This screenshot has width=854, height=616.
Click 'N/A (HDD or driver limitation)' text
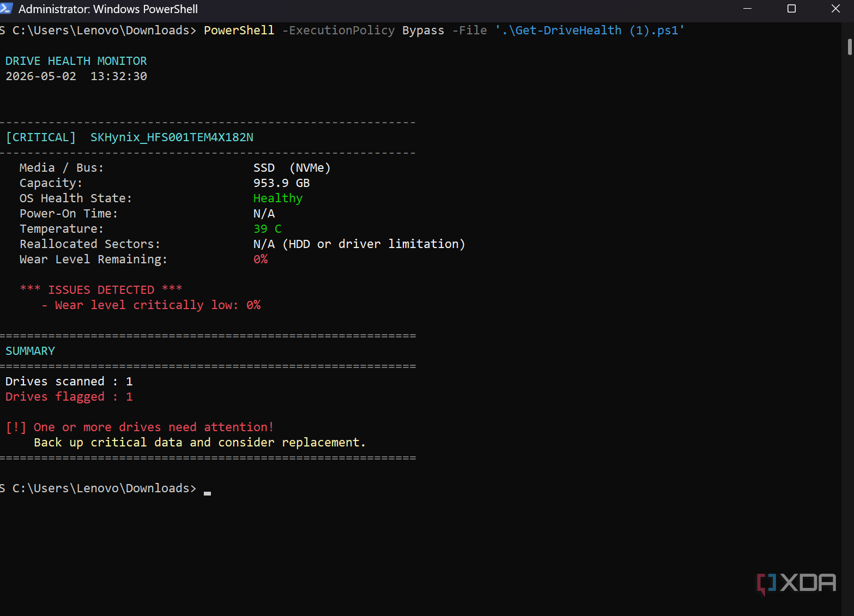[x=359, y=244]
